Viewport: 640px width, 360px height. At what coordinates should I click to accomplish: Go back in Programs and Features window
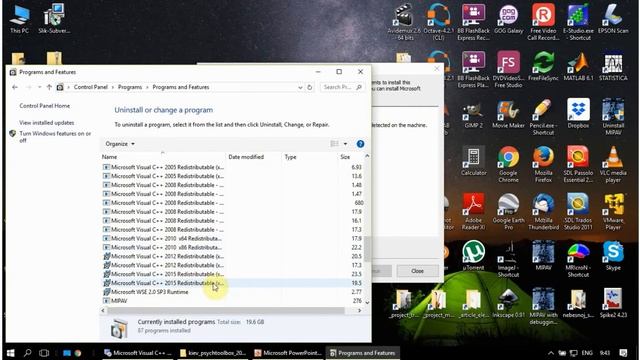[15, 87]
